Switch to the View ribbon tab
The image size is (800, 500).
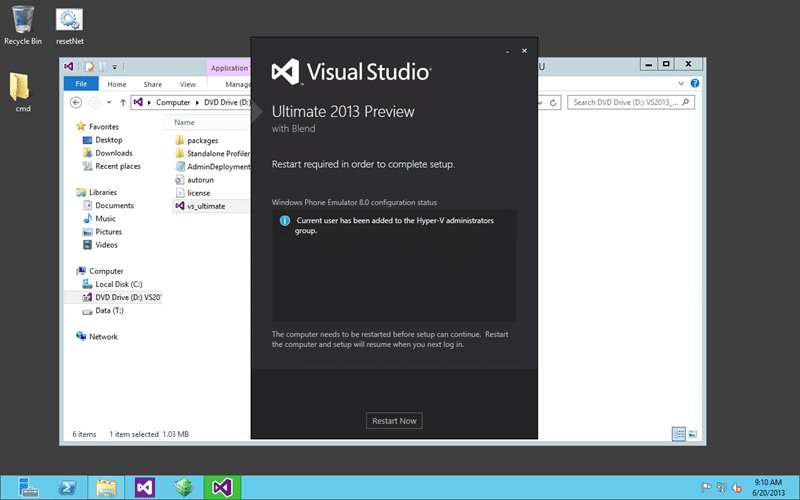187,84
